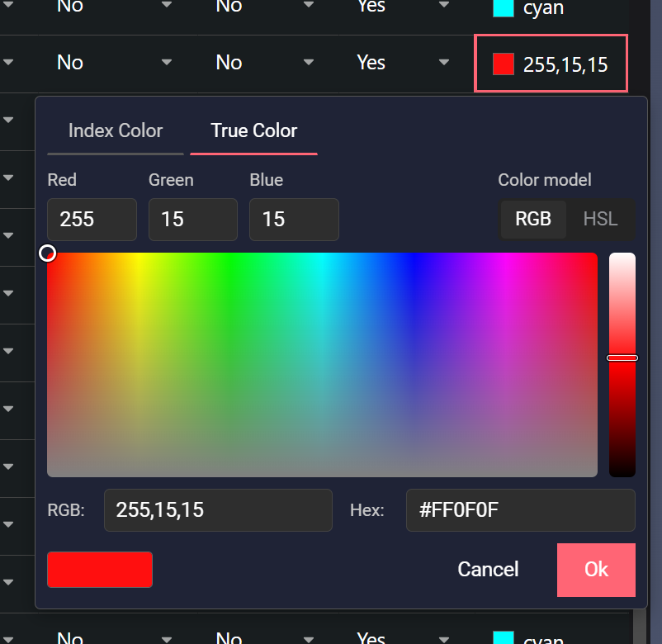Image resolution: width=662 pixels, height=644 pixels.
Task: Click the 255,15,15 color cell
Action: click(x=551, y=64)
